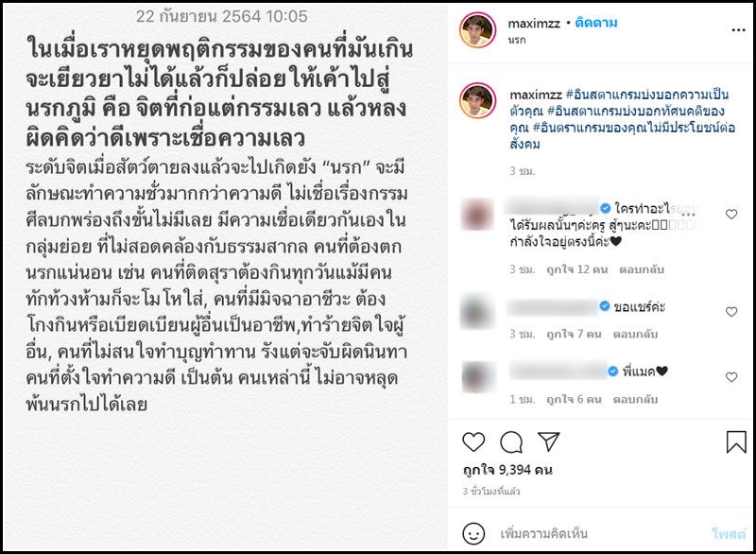
Task: Reply to the first comment via ตอบกลับ
Action: click(642, 269)
